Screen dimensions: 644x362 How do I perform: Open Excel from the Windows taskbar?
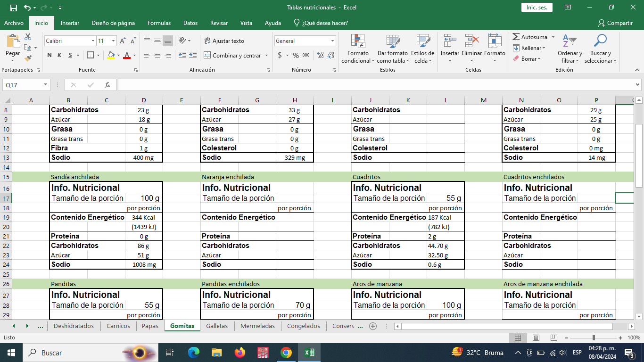pyautogui.click(x=309, y=353)
